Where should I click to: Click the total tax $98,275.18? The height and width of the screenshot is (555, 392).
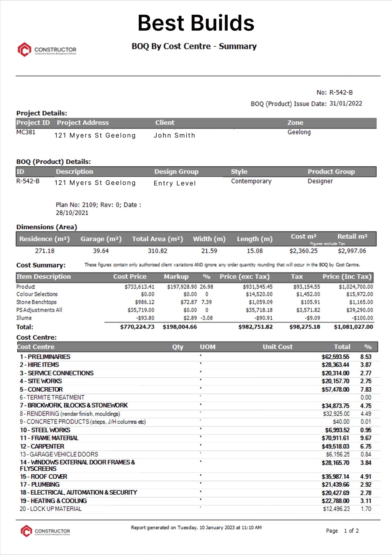point(305,327)
